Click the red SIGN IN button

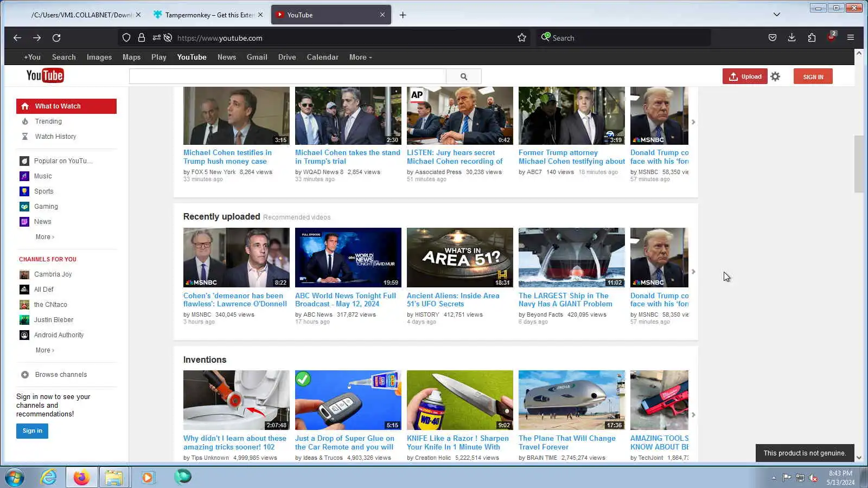coord(813,76)
